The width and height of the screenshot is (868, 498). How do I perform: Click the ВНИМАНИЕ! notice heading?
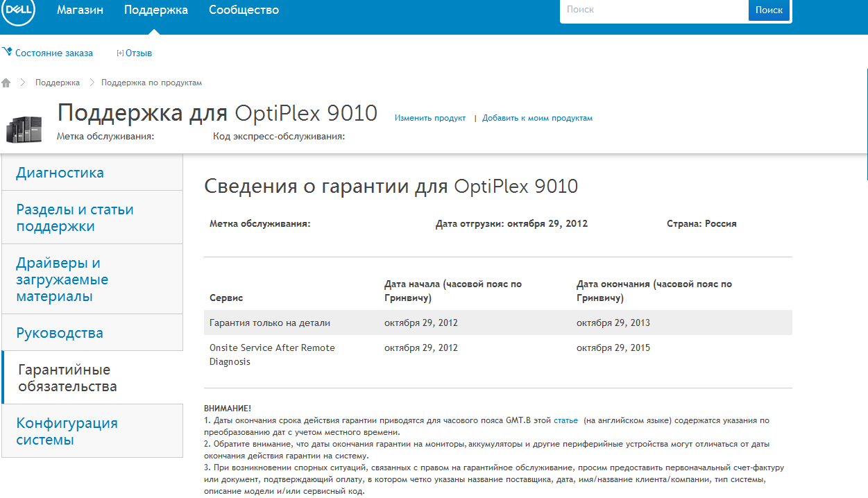click(x=228, y=409)
